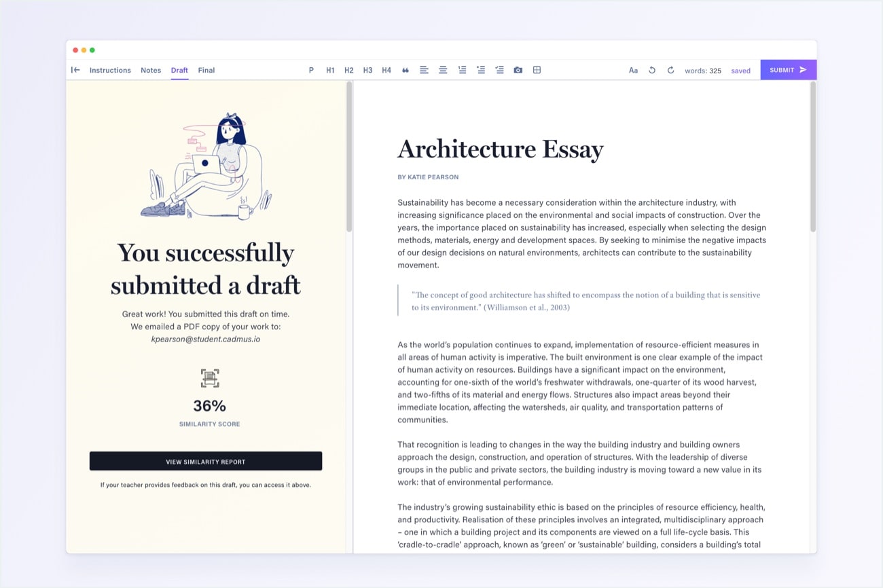The image size is (883, 588).
Task: Switch to the Instructions tab
Action: coord(109,69)
